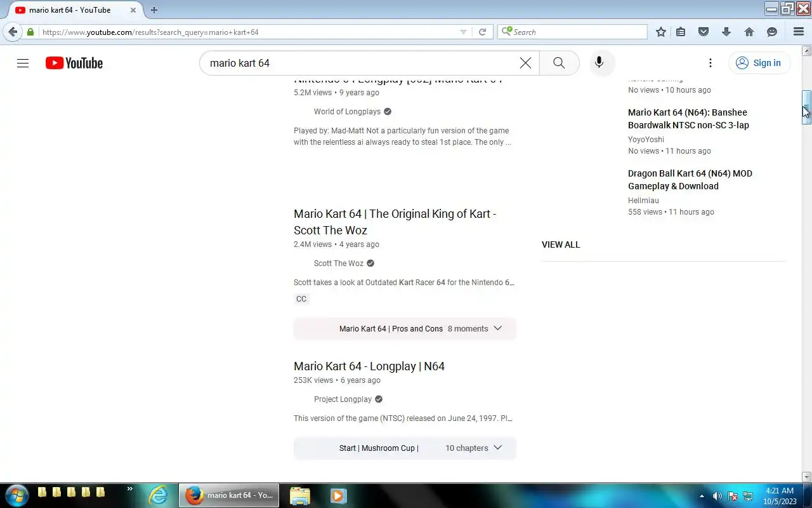Image resolution: width=812 pixels, height=508 pixels.
Task: Click page scrollbar up arrow
Action: [807, 50]
